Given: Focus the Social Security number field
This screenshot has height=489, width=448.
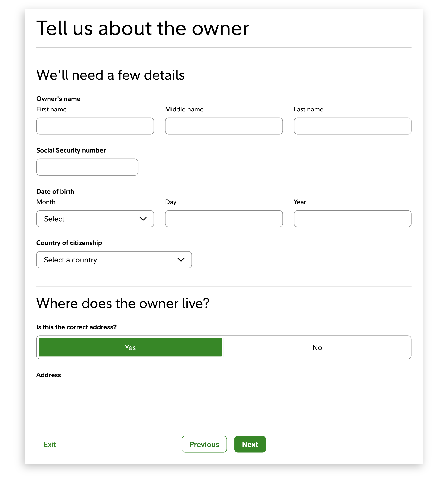Looking at the screenshot, I should 87,167.
